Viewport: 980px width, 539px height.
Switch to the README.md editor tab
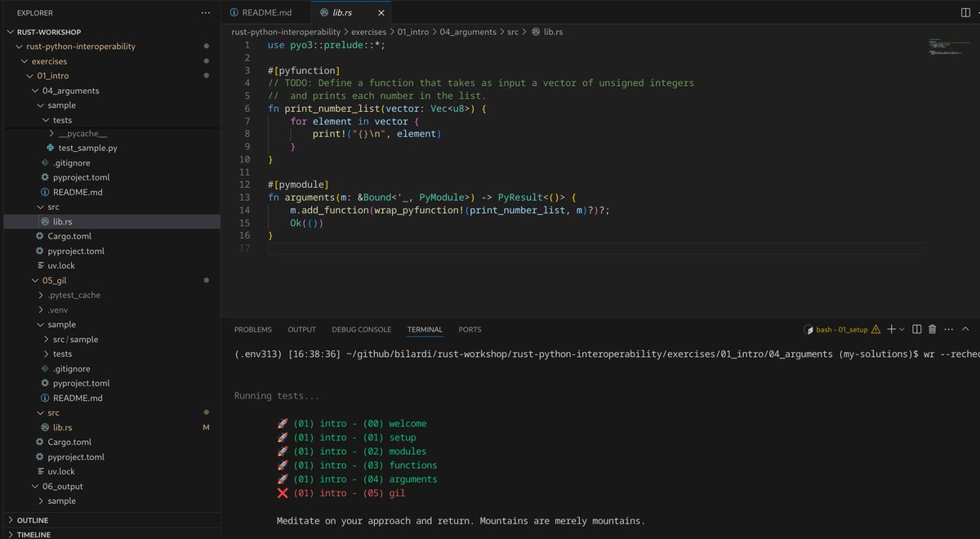pyautogui.click(x=265, y=13)
